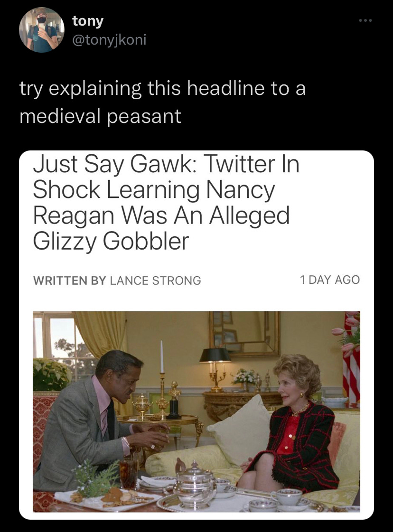
Task: Click tony's profile avatar picture
Action: [x=42, y=30]
